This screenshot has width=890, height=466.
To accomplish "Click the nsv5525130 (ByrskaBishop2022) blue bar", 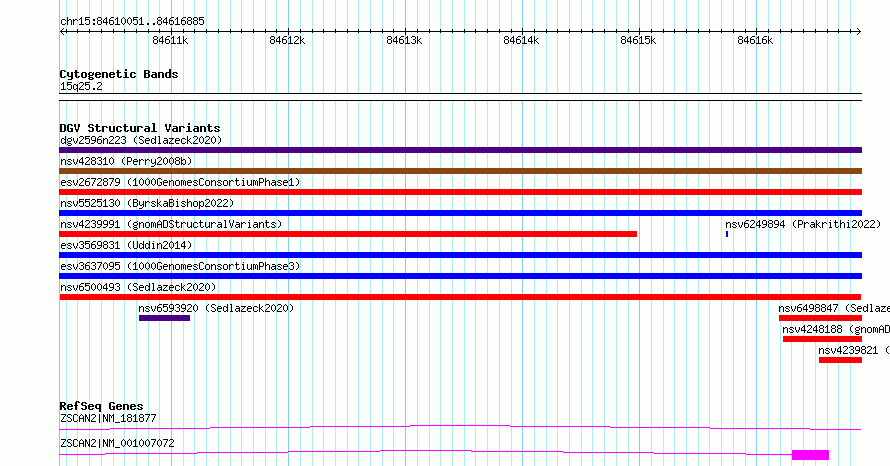I will [x=460, y=213].
